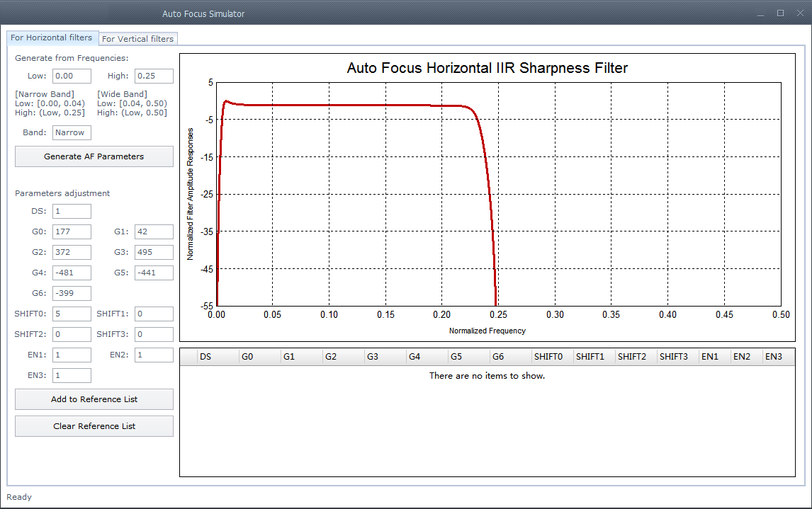Screen dimensions: 812x509
Task: Click the EN3 input field
Action: click(x=72, y=375)
